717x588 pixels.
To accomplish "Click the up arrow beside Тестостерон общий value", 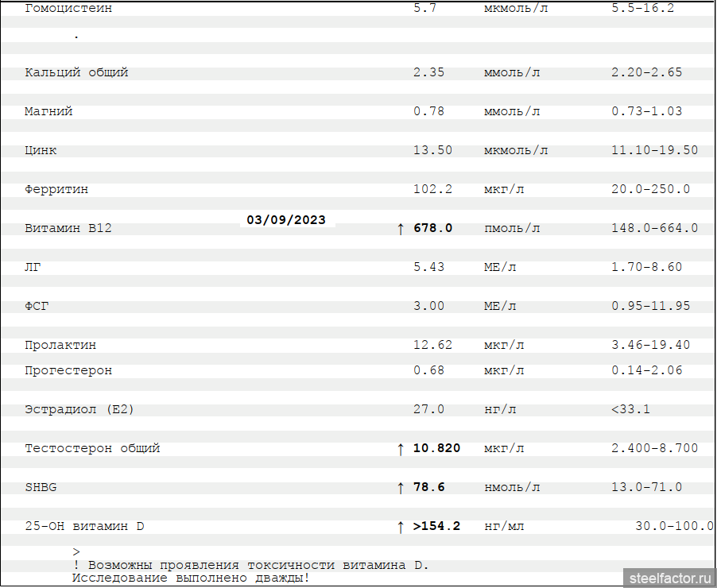I will 401,449.
